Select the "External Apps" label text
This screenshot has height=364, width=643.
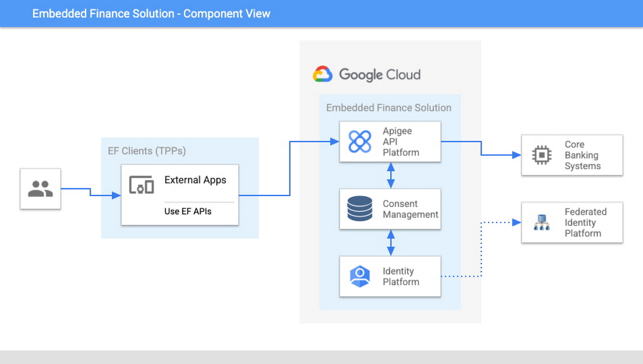tap(195, 180)
